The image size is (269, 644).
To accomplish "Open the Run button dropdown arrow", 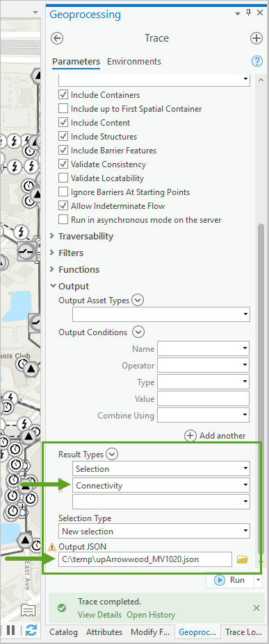I will [x=258, y=580].
